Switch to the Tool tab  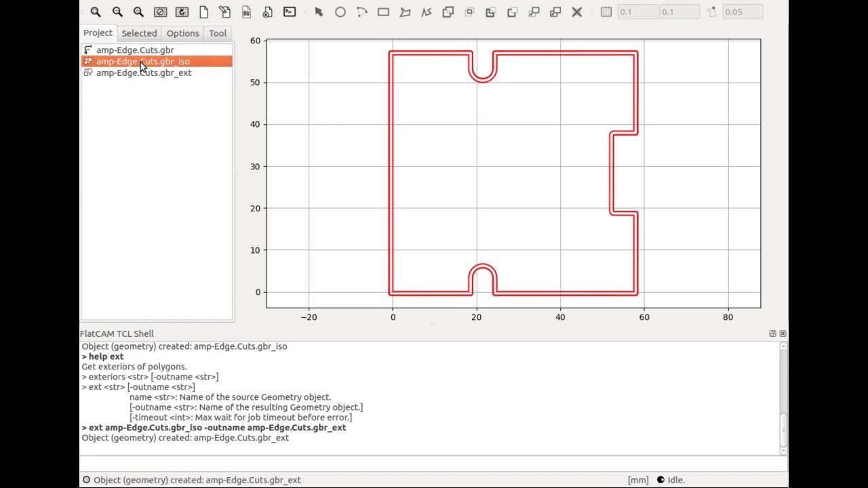218,33
